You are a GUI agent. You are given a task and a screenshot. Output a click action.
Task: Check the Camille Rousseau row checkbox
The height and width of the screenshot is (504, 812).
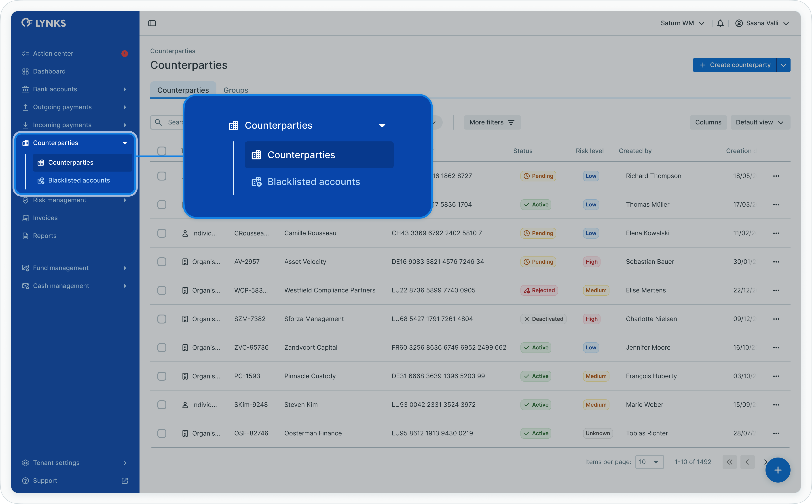pyautogui.click(x=162, y=233)
